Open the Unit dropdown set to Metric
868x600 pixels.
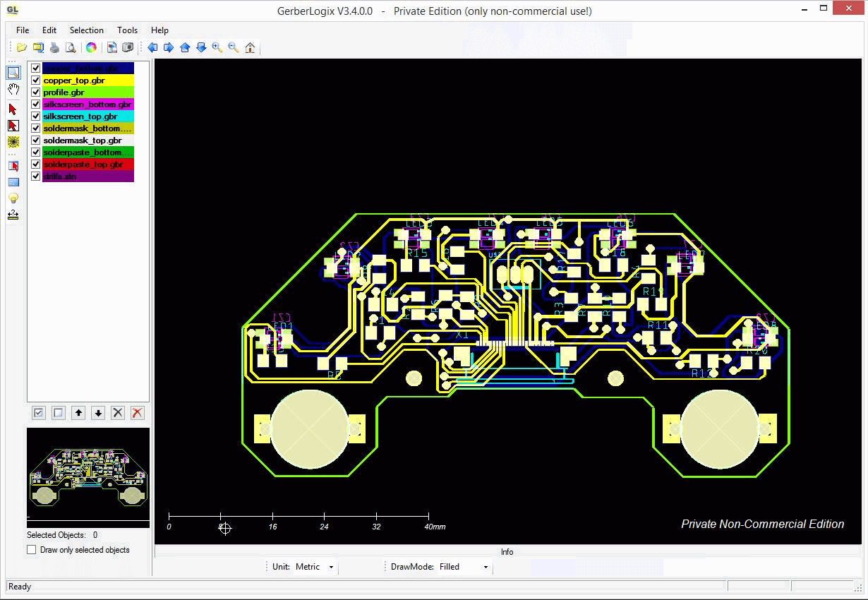315,567
